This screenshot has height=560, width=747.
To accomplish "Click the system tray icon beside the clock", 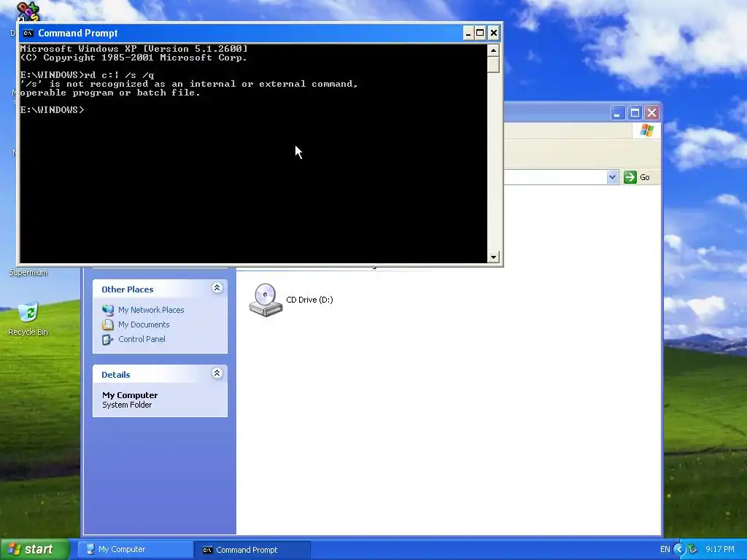I will (x=693, y=550).
